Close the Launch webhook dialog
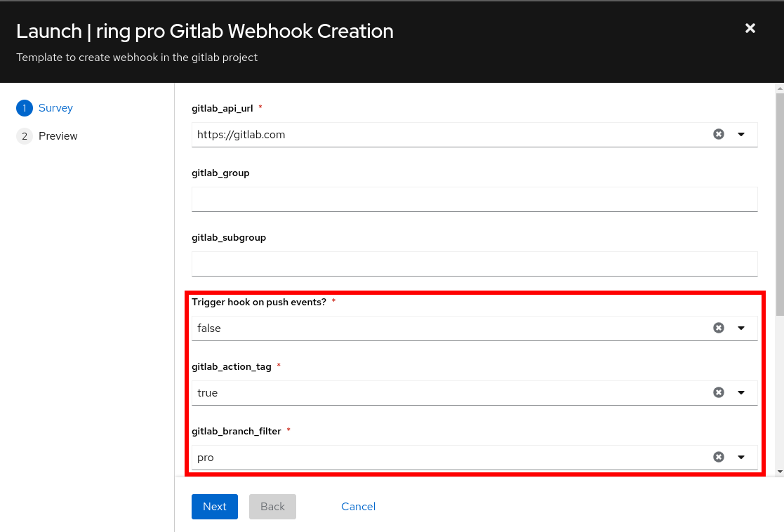The width and height of the screenshot is (784, 532). coord(750,29)
